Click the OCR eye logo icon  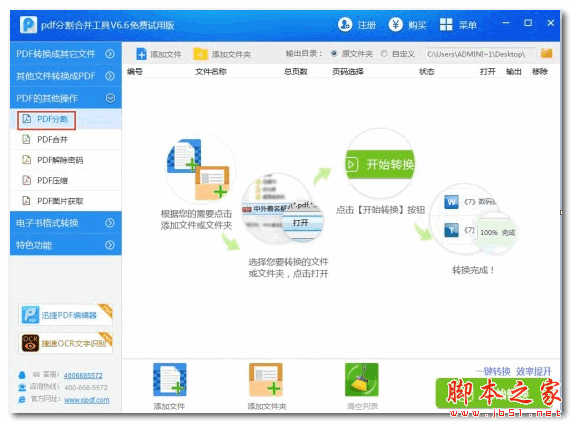[30, 343]
